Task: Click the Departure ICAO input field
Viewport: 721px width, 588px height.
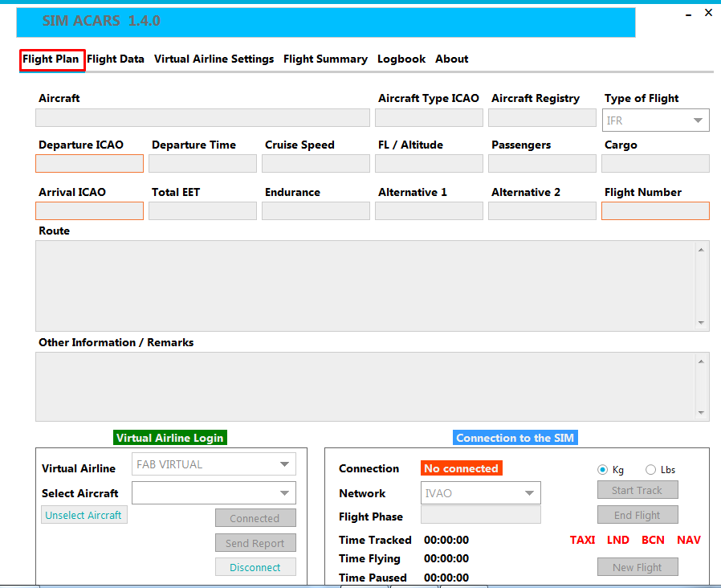Action: tap(89, 164)
